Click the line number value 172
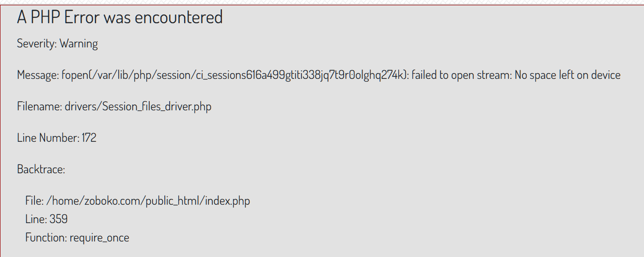The width and height of the screenshot is (644, 257). [x=89, y=138]
